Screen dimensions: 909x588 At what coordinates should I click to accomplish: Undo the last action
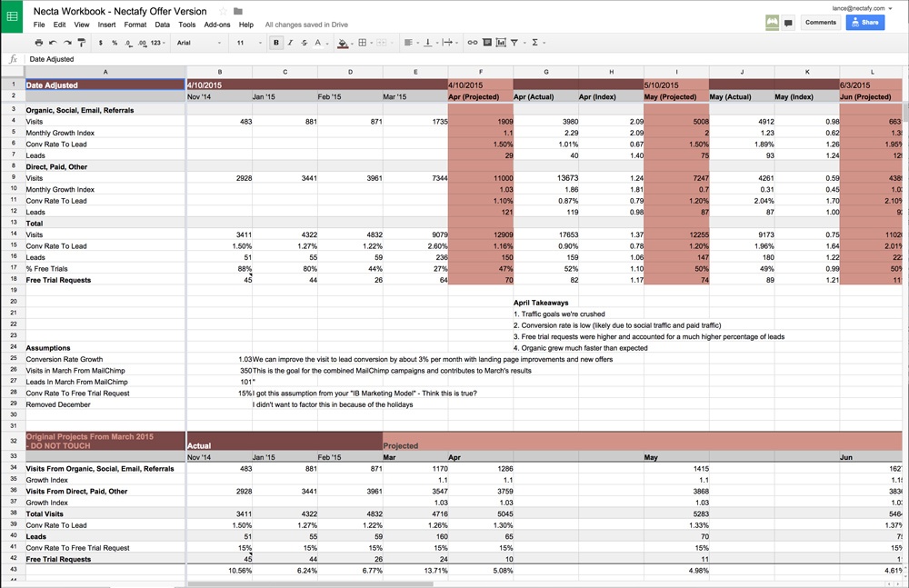(54, 43)
